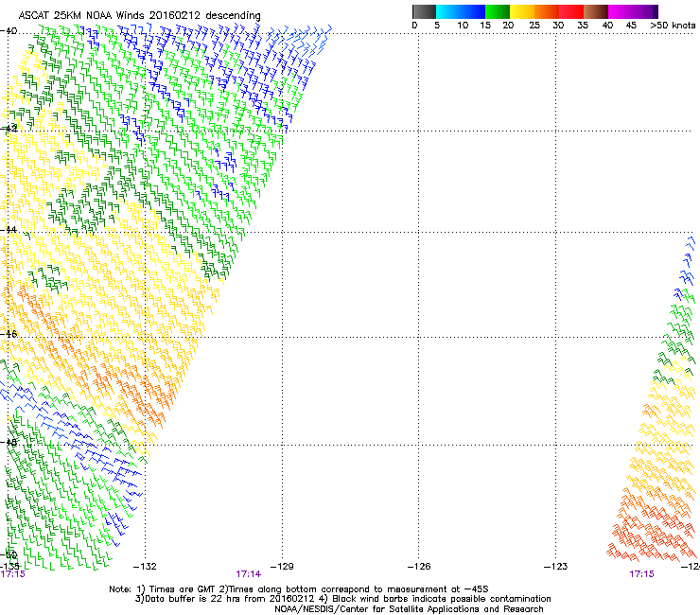Click the '25' legend scale label
Image resolution: width=700 pixels, height=615 pixels.
534,26
